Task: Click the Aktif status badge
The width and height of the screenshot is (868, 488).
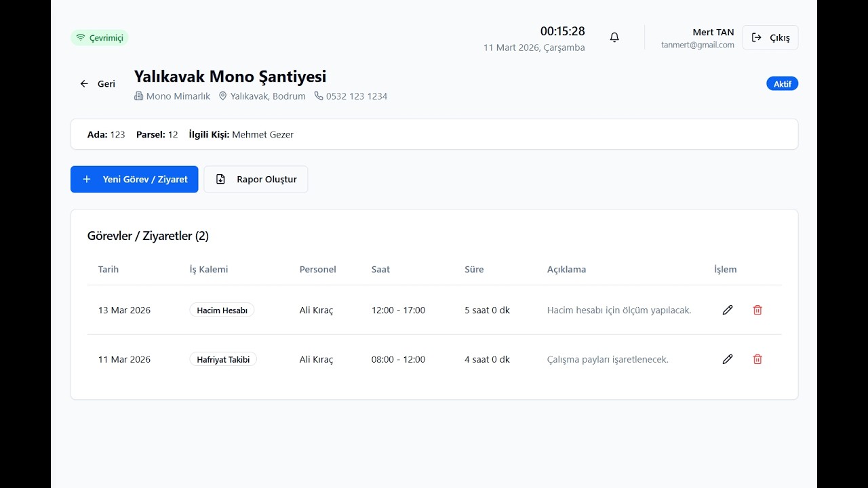Action: point(783,84)
